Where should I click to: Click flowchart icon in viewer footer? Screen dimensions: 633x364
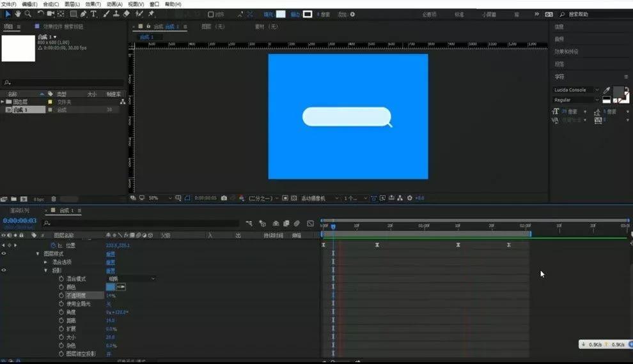point(400,198)
